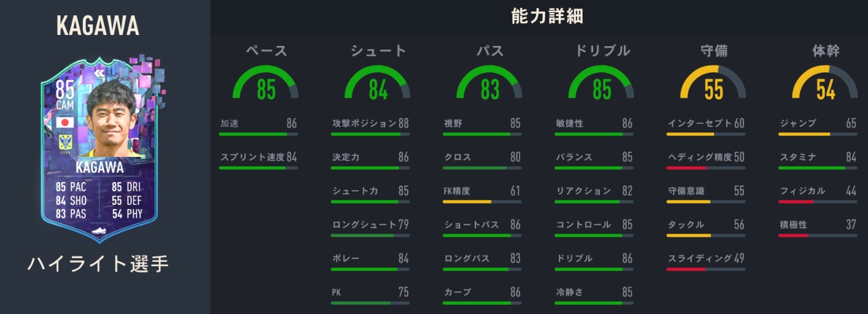Click the 85 CAM rating on card
Screen dimensions: 868x314
(64, 95)
